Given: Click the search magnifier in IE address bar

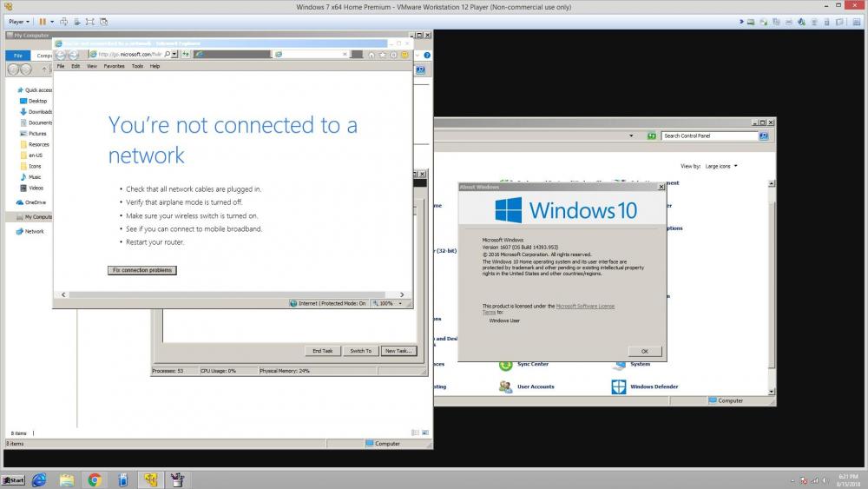Looking at the screenshot, I should pyautogui.click(x=168, y=54).
